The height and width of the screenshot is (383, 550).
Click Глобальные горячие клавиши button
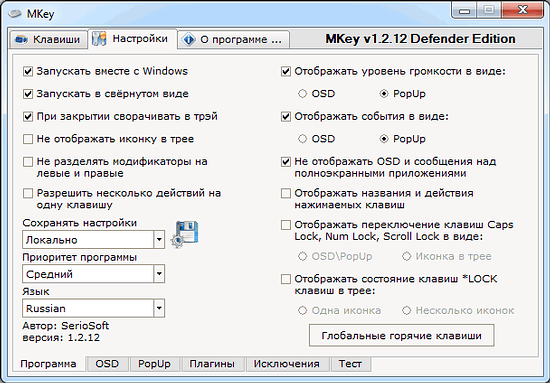(402, 336)
